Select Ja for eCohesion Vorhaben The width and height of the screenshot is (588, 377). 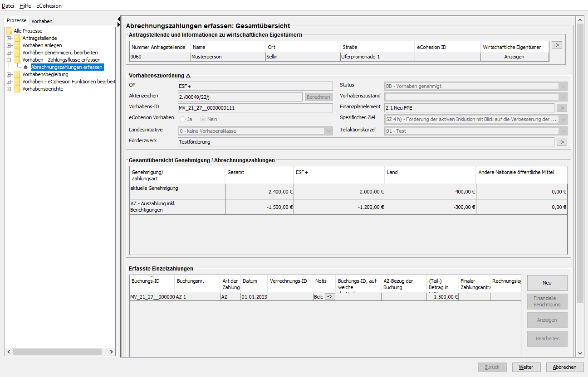click(183, 119)
